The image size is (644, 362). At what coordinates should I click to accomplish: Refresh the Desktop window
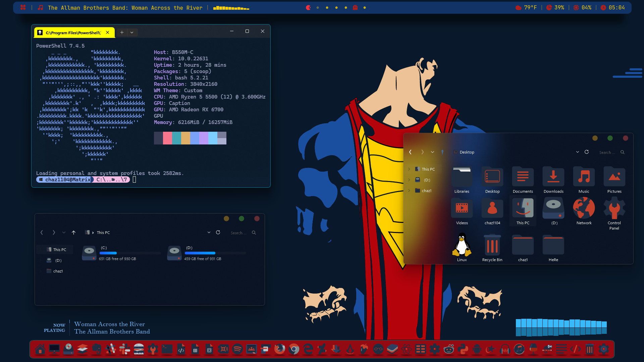(587, 152)
